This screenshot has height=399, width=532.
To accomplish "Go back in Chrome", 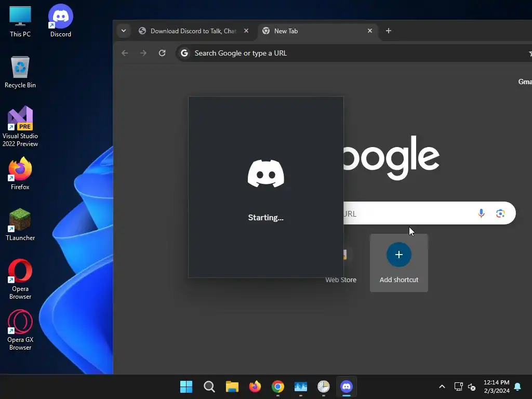I will (125, 54).
